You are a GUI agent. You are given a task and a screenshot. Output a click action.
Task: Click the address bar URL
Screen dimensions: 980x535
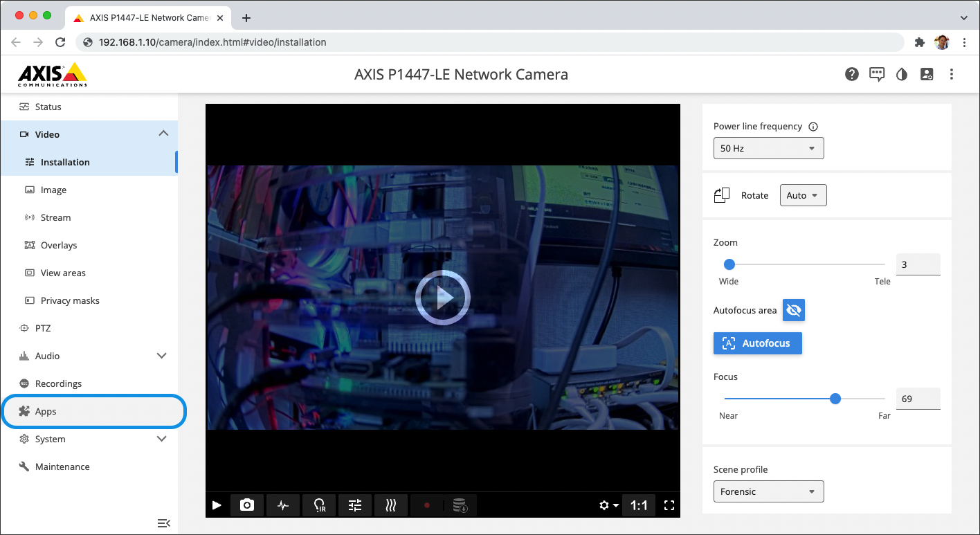(212, 42)
